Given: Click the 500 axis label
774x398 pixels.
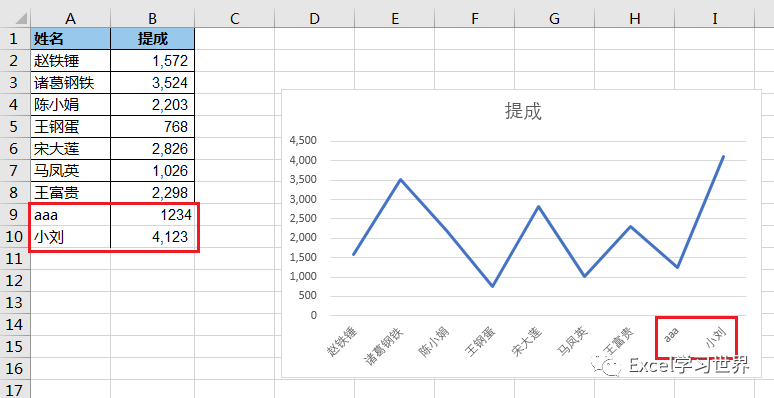Looking at the screenshot, I should click(307, 296).
